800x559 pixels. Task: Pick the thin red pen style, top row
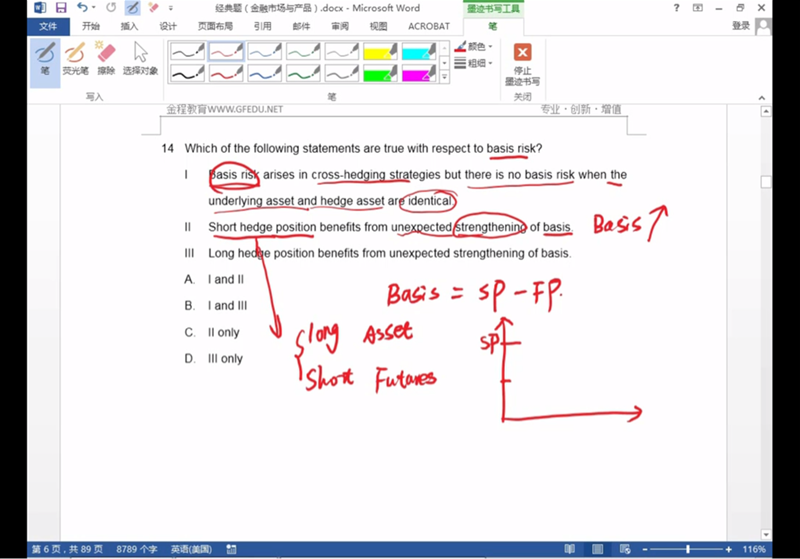point(226,51)
